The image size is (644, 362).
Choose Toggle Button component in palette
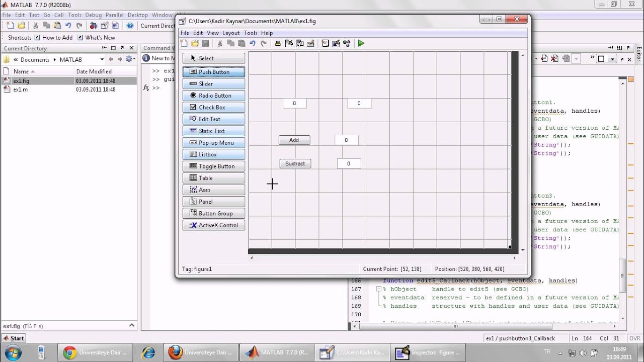tap(214, 166)
